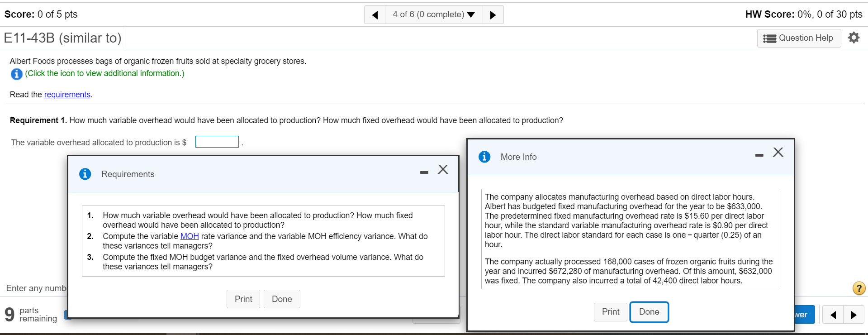Click the blue additional information icon
868x335 pixels.
point(16,74)
